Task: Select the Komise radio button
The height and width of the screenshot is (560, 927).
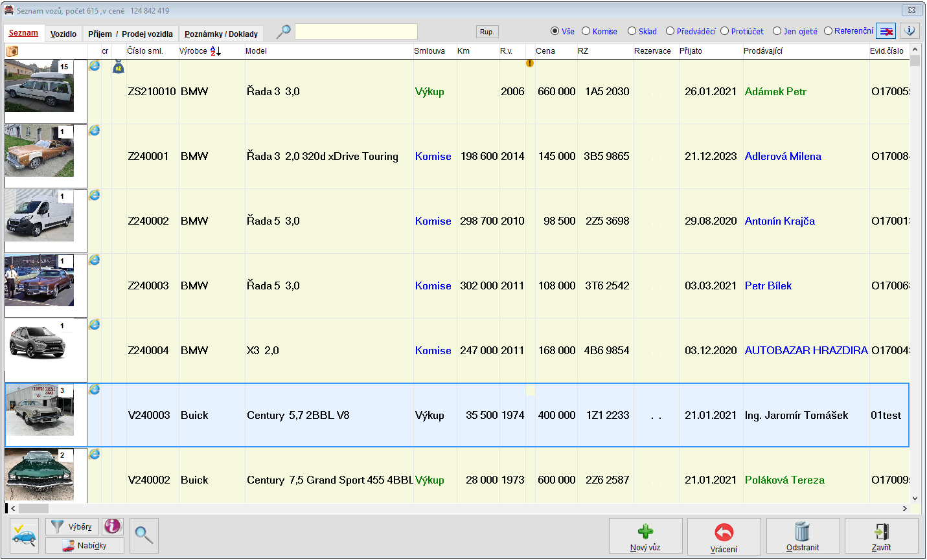Action: pos(586,31)
